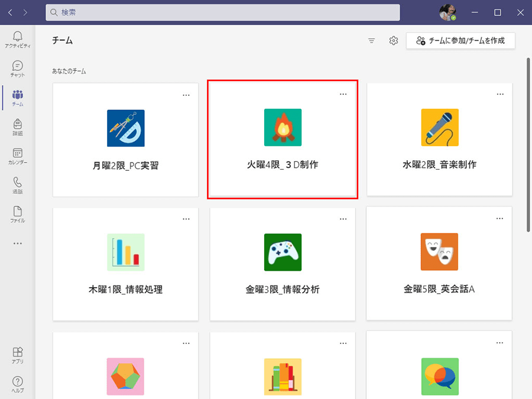The image size is (532, 399).
Task: Open the Apps store icon
Action: click(x=17, y=355)
